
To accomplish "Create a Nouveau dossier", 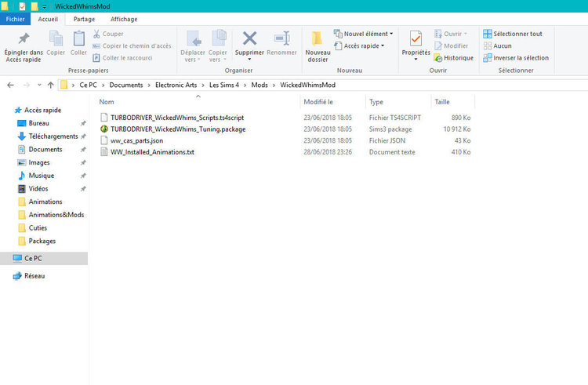I will coord(318,47).
